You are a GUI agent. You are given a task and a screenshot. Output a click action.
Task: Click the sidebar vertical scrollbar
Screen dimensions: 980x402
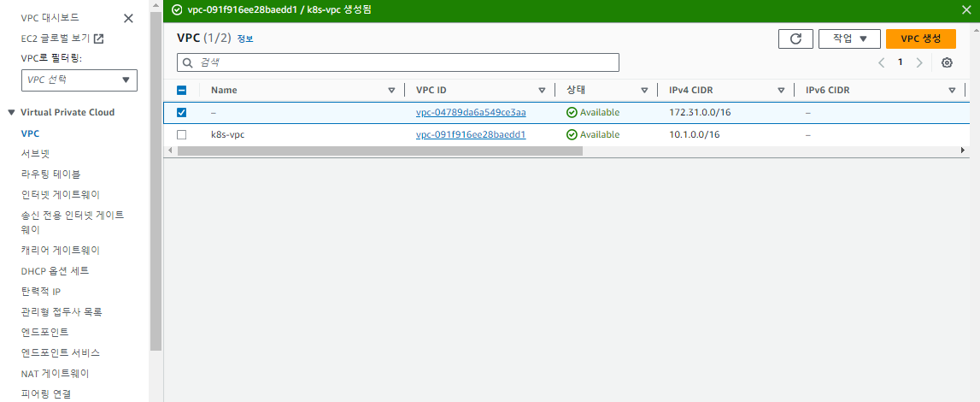[x=156, y=181]
